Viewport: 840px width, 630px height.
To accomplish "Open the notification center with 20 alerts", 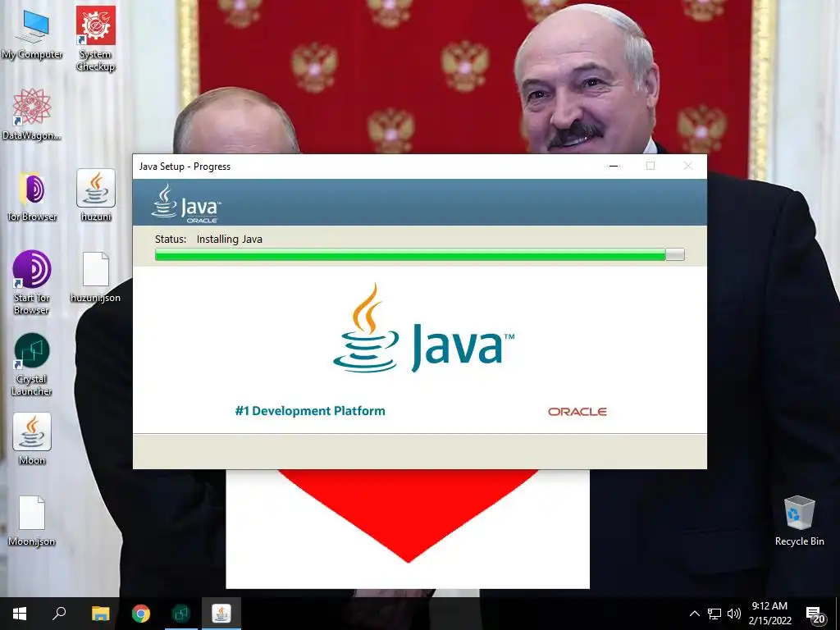I will click(x=815, y=615).
